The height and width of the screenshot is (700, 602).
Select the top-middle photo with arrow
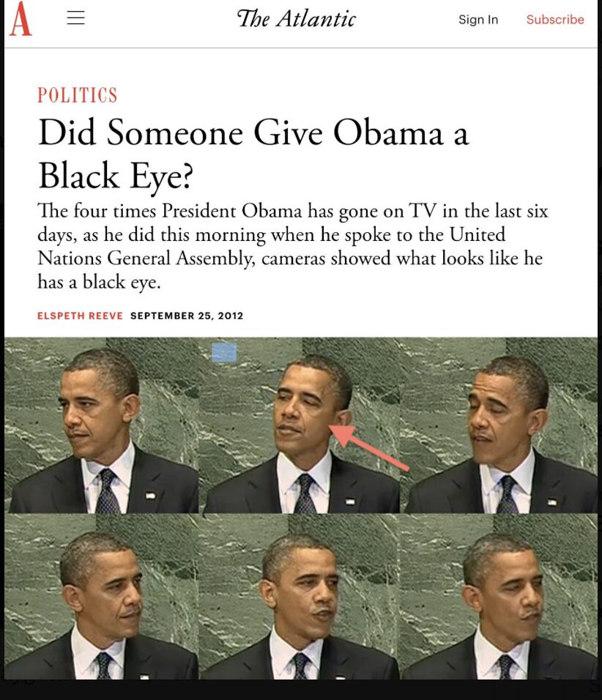pos(300,425)
